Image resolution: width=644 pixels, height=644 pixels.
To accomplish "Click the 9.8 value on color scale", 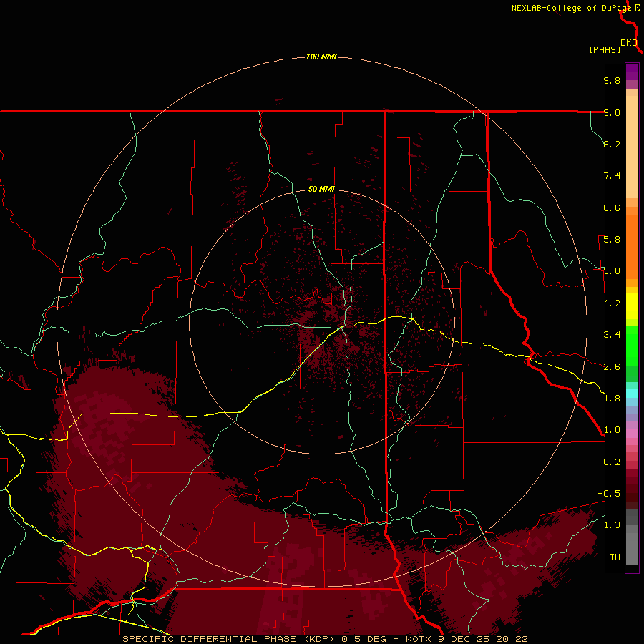I will tap(612, 80).
